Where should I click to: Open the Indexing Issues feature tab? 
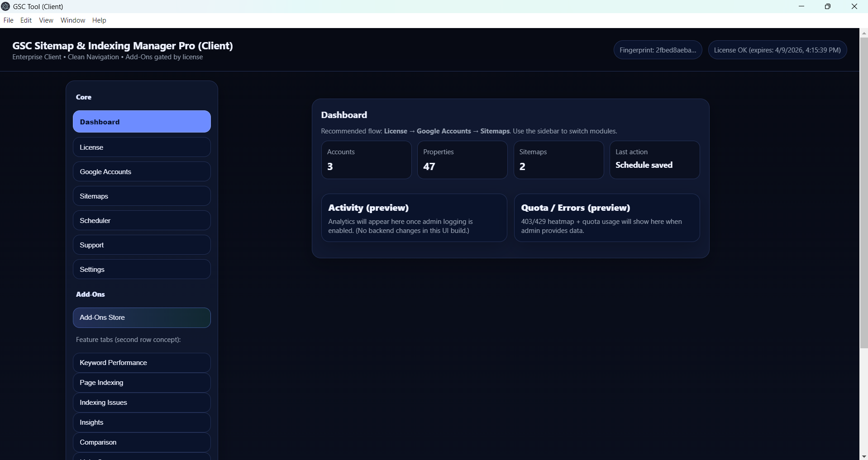pyautogui.click(x=142, y=402)
